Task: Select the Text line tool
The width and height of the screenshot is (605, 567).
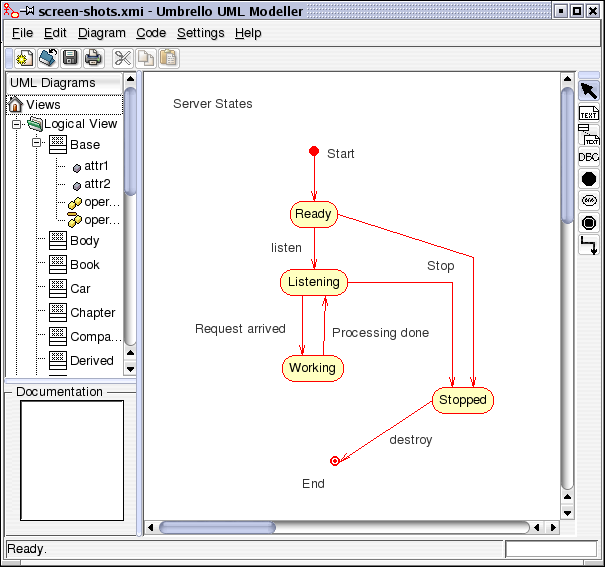Action: tap(589, 113)
